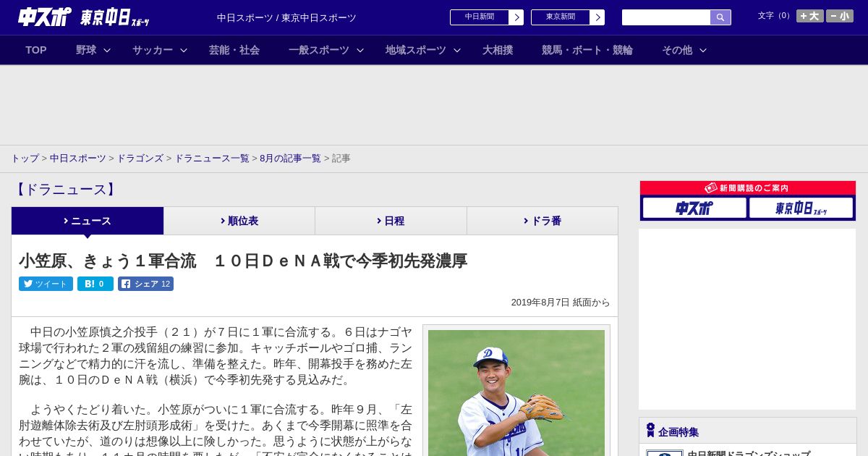
Task: Open the 中日新聞 link button
Action: [x=480, y=17]
